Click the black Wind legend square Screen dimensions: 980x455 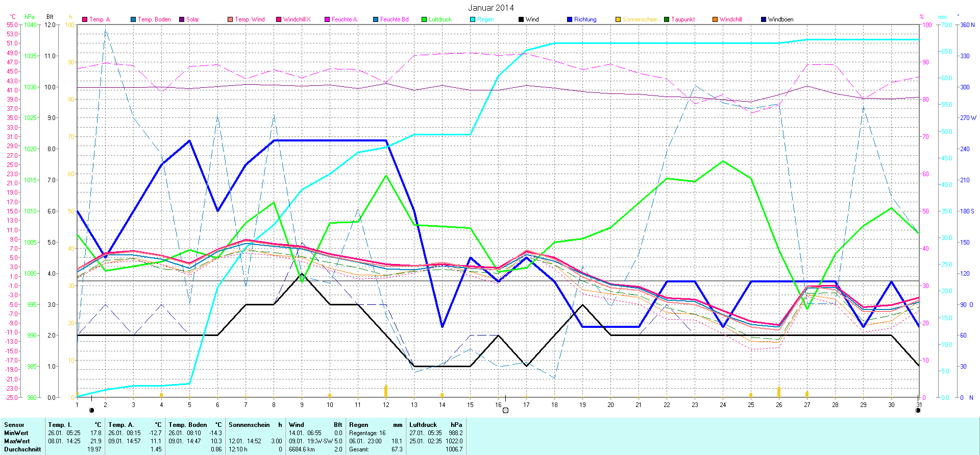tap(521, 19)
